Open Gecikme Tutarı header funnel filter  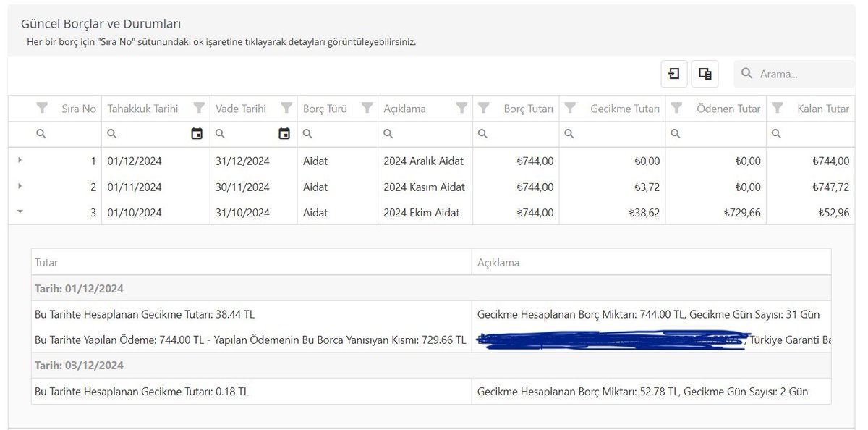[570, 109]
